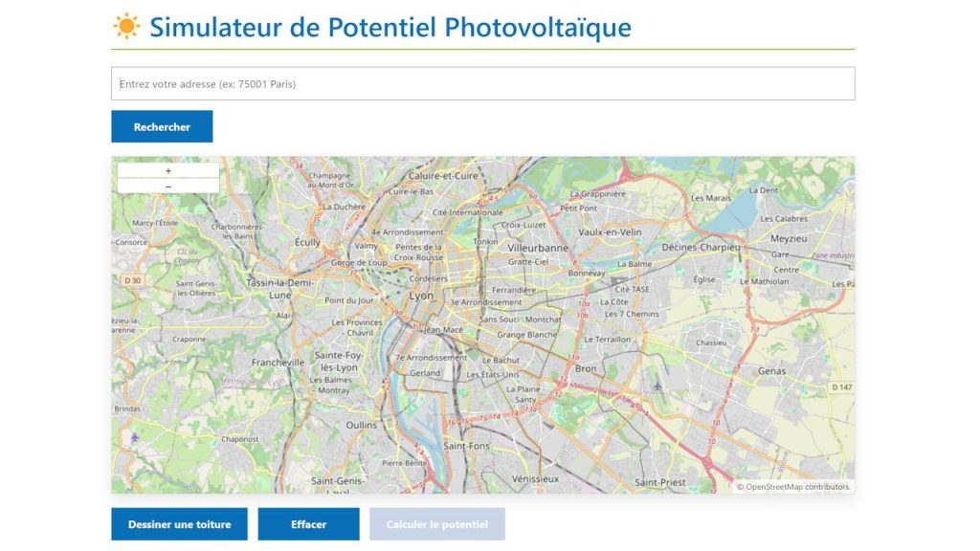Image resolution: width=980 pixels, height=551 pixels.
Task: Click Villeurbanne label on the map
Action: pos(538,248)
